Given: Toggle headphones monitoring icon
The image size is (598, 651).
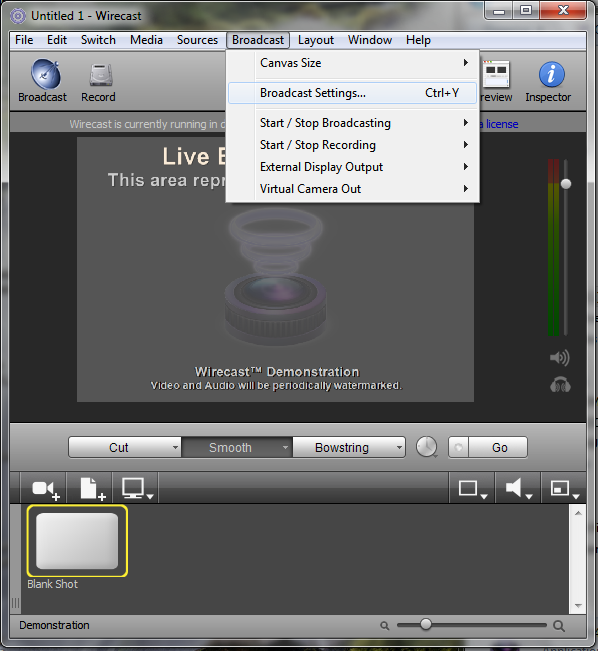Looking at the screenshot, I should coord(560,385).
